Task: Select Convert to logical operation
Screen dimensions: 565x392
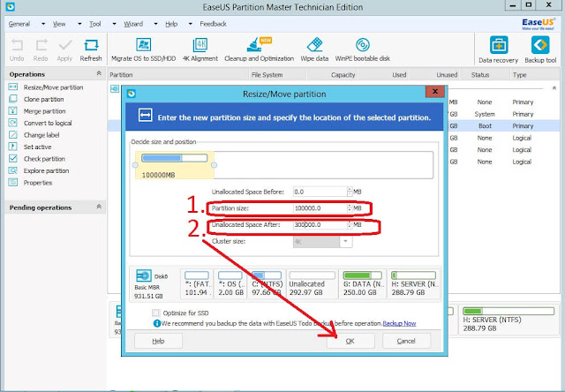Action: 48,123
